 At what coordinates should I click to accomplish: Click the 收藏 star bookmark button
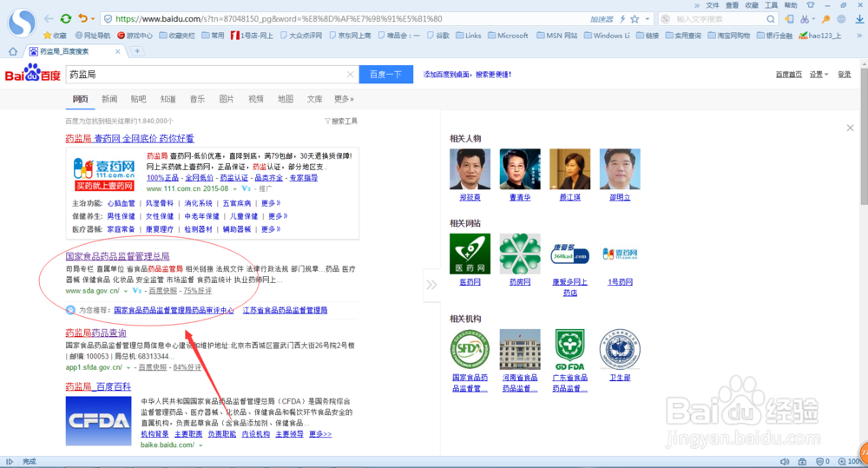coord(56,36)
